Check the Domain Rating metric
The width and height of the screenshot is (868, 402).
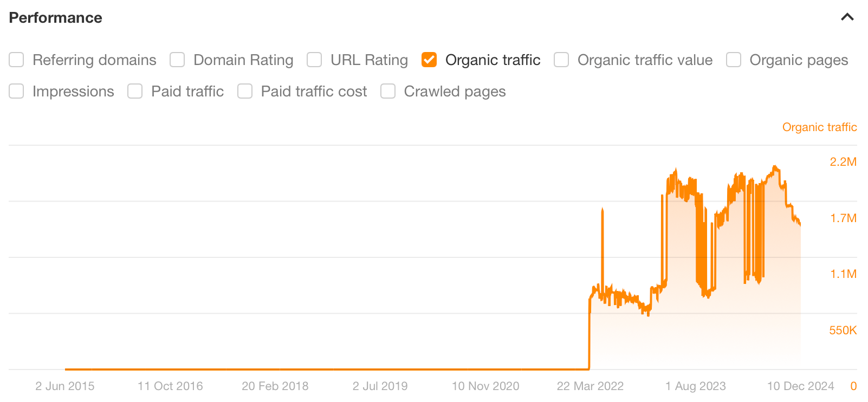(177, 60)
